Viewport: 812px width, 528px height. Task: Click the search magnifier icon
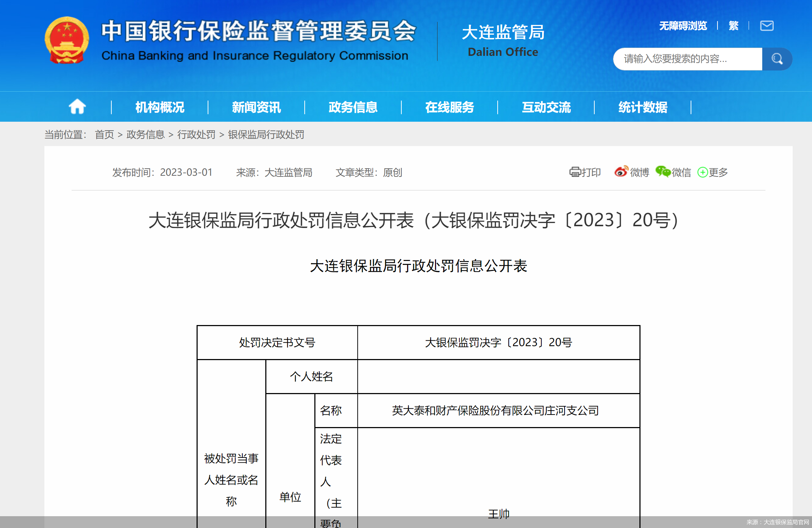(x=777, y=59)
